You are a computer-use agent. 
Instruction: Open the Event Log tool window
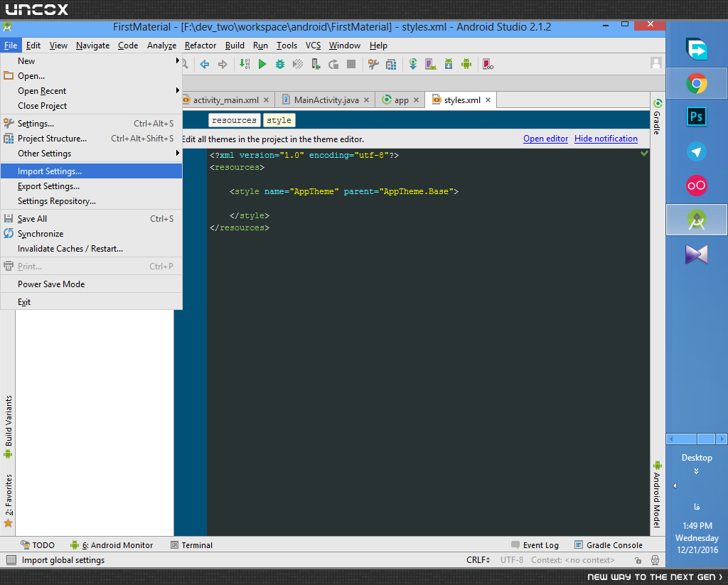point(535,545)
